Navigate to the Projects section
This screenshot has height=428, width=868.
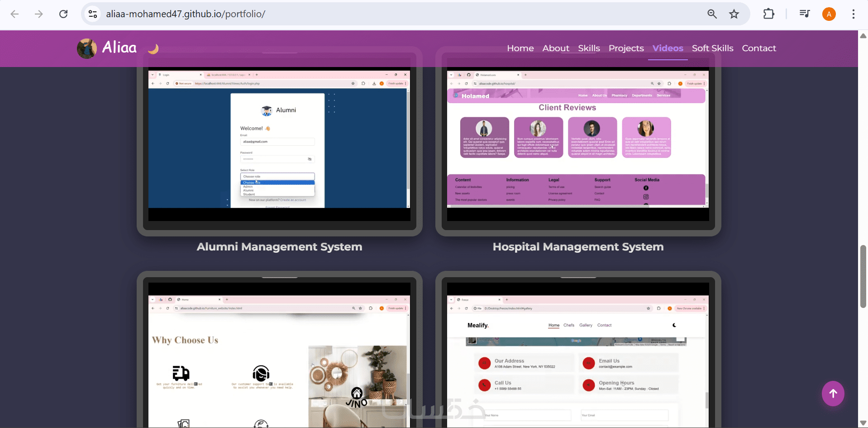pos(626,48)
